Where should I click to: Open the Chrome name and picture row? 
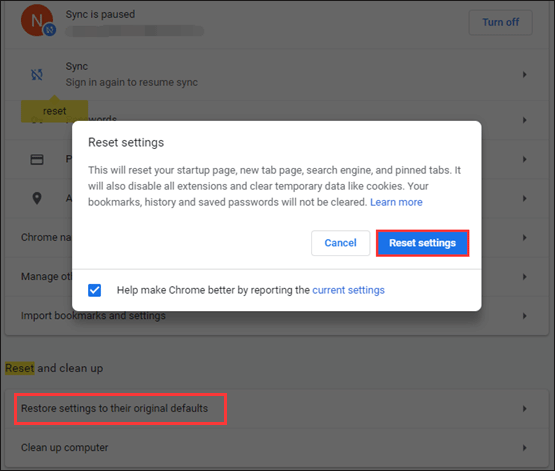[276, 237]
